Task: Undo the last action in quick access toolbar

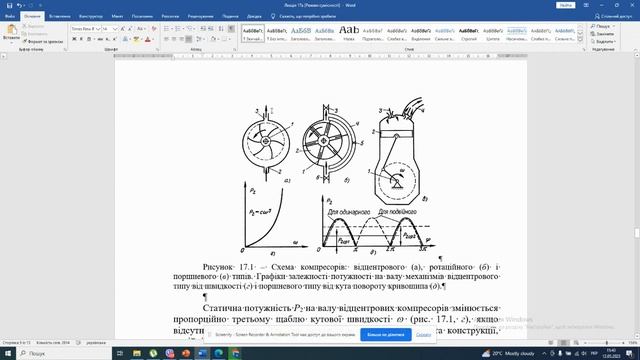Action: [x=19, y=5]
